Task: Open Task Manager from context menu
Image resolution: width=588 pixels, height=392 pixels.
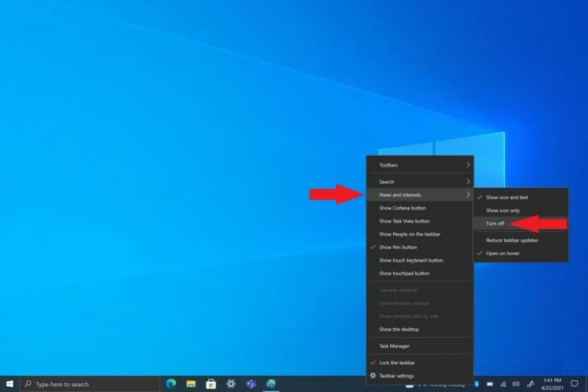Action: (x=420, y=346)
